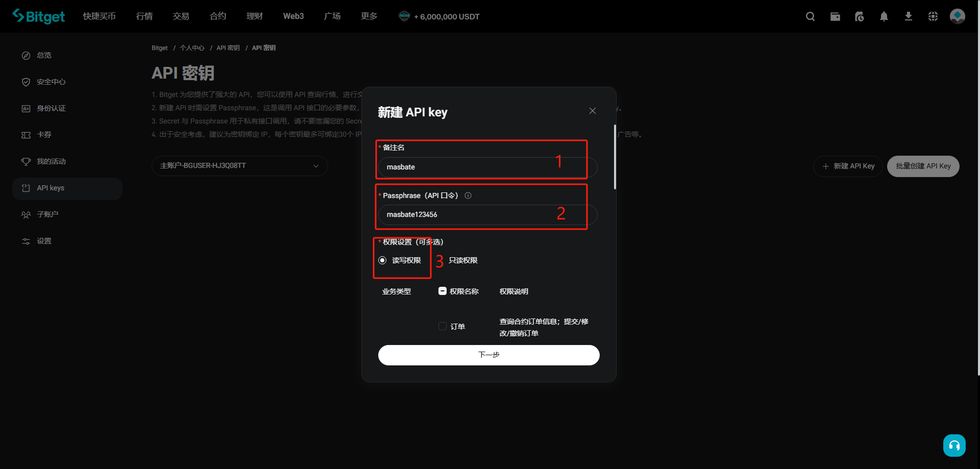
Task: Open the Web3 menu
Action: [x=293, y=16]
